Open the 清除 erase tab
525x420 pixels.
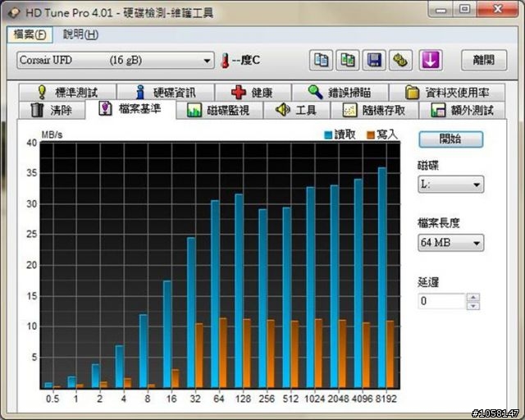pyautogui.click(x=52, y=110)
